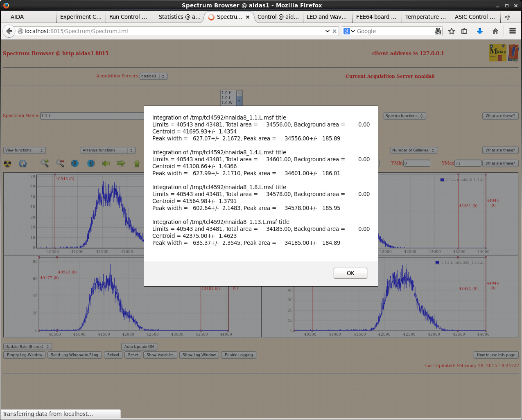Expand the Update Rate (8 secs) dropdown
The width and height of the screenshot is (522, 420).
tap(27, 347)
